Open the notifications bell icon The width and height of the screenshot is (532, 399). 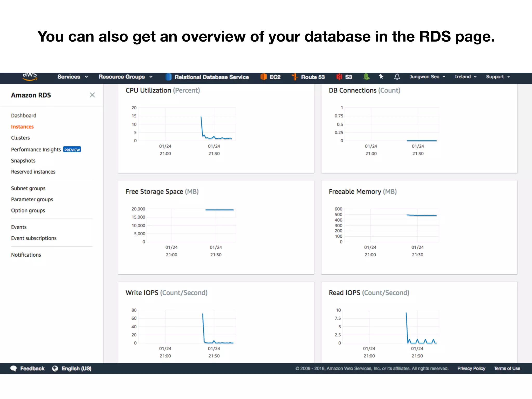point(397,77)
